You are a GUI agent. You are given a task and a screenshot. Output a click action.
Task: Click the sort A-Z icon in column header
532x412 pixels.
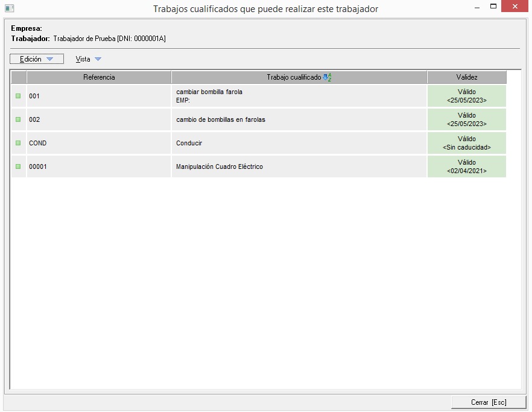(328, 77)
